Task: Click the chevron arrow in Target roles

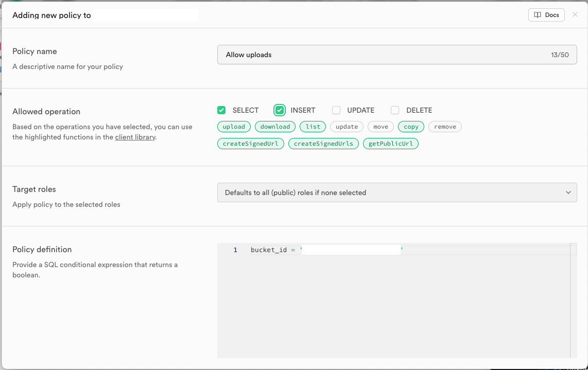Action: (568, 192)
